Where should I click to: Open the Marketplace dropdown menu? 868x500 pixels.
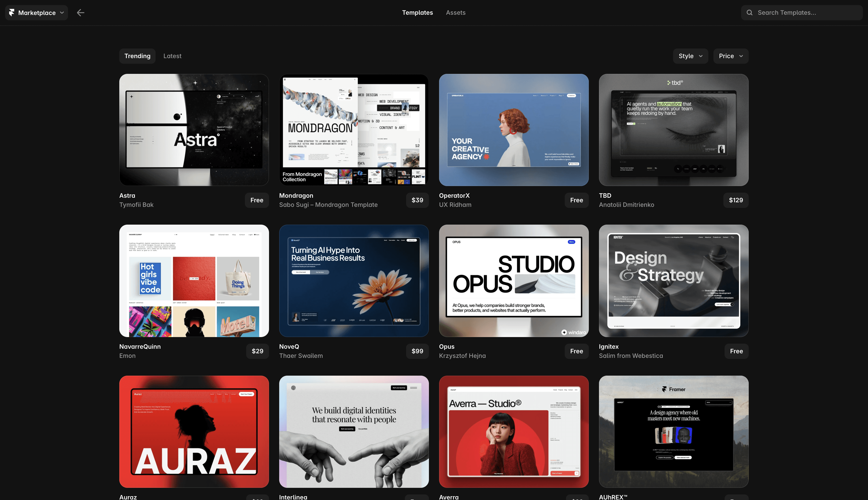pos(36,13)
